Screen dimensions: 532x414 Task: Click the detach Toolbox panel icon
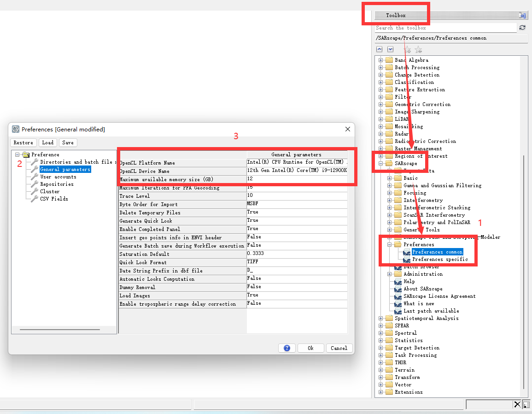pos(522,15)
